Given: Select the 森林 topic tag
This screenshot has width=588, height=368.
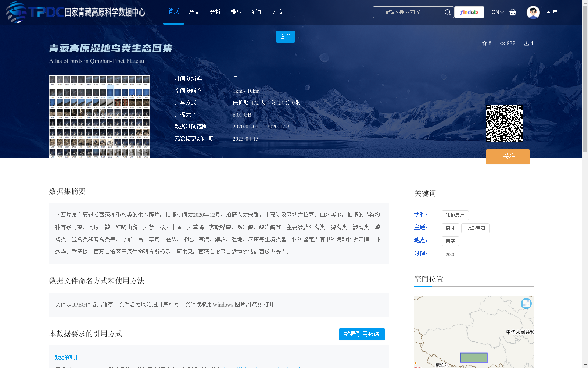Looking at the screenshot, I should pos(450,228).
